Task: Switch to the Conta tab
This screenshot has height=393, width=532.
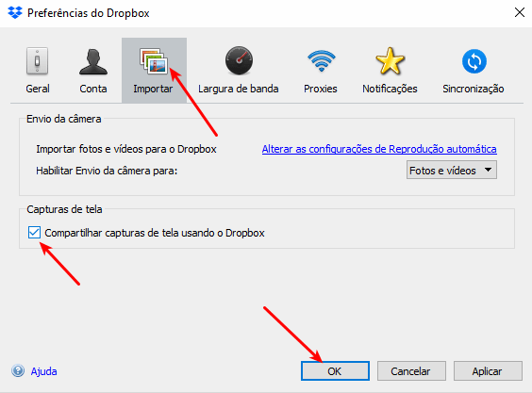Action: click(93, 70)
